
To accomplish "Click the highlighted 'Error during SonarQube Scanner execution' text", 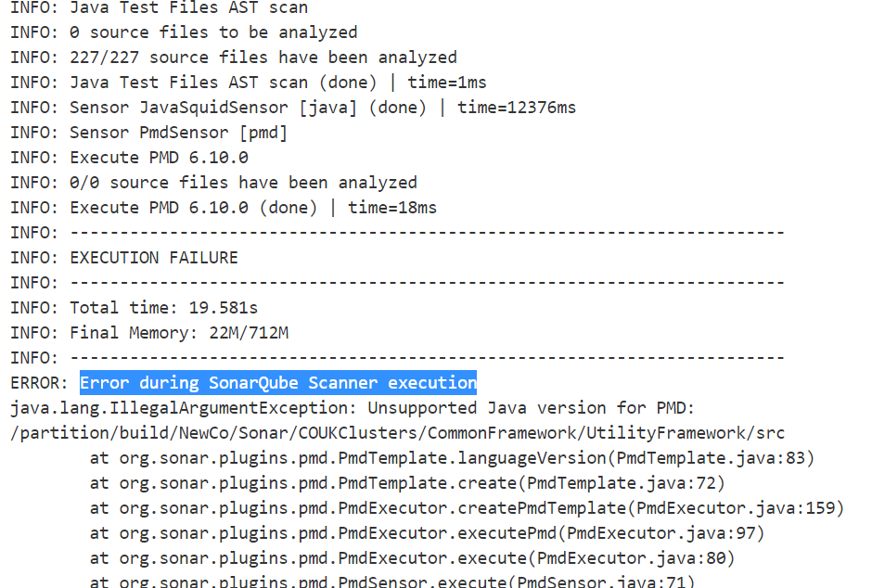I will (278, 382).
